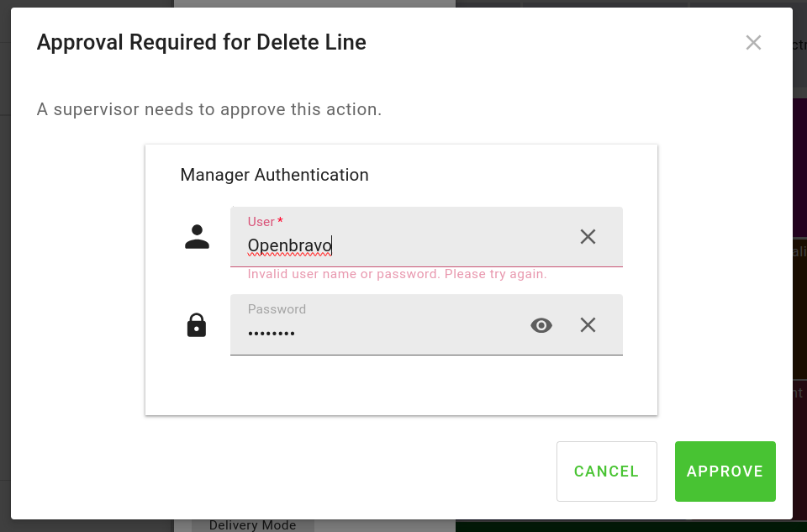The width and height of the screenshot is (807, 532).
Task: Clear the User field with its X icon
Action: pos(588,237)
